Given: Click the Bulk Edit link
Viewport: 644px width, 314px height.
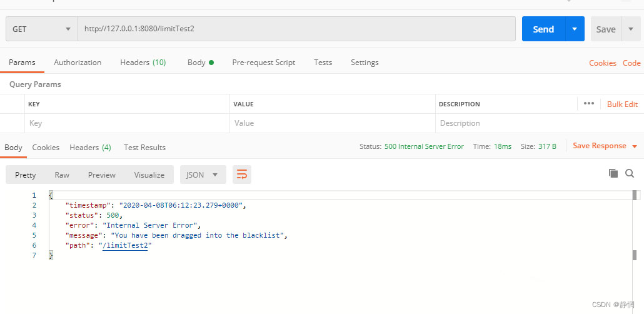Looking at the screenshot, I should tap(622, 104).
